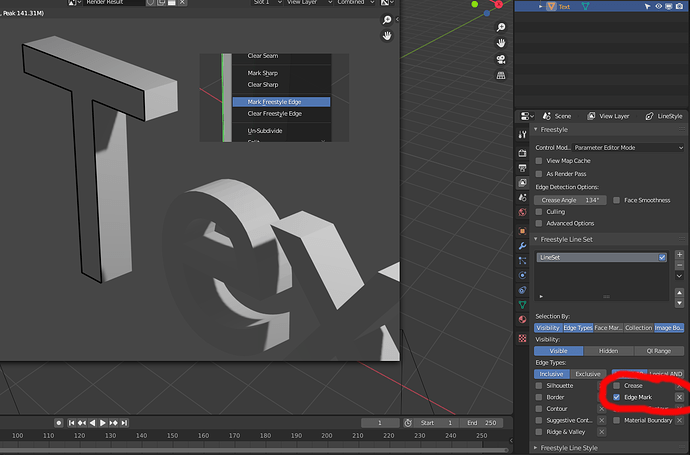Enable the Material Boundary checkbox
The height and width of the screenshot is (455, 690).
[617, 420]
